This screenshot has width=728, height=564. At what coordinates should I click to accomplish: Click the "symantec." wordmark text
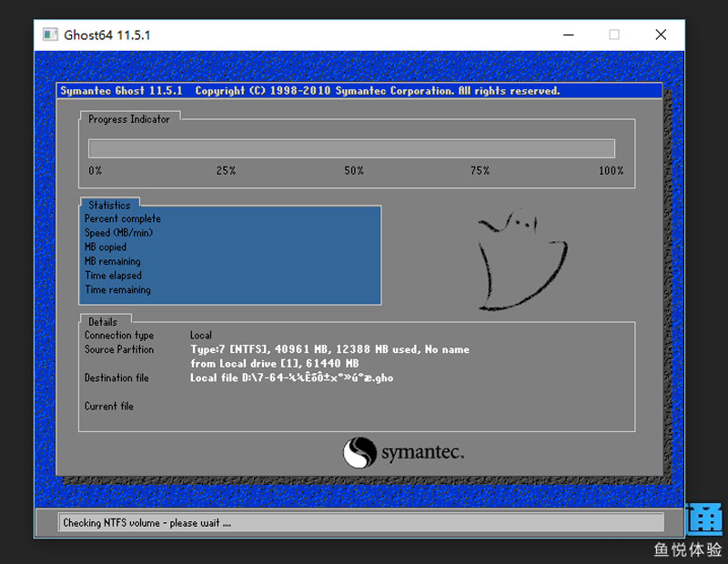[422, 452]
